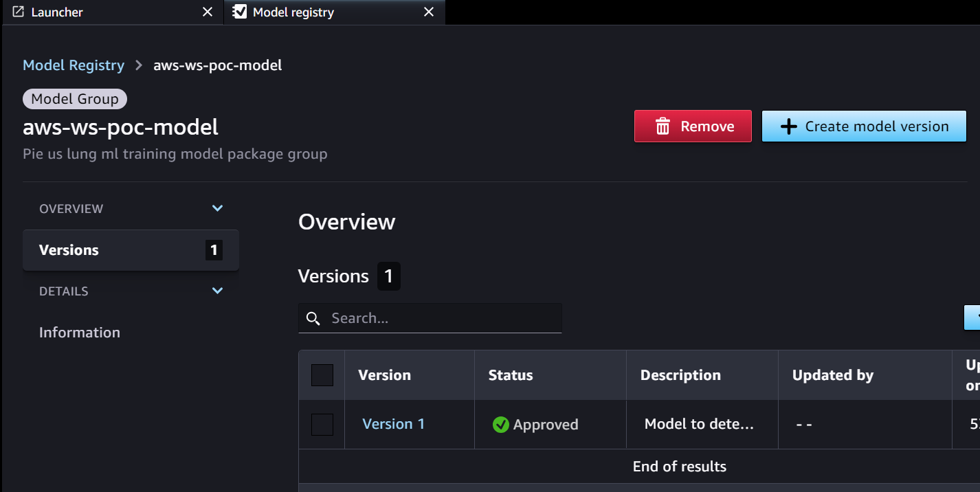The image size is (980, 492).
Task: Click the Model registry tab icon
Action: pos(240,12)
